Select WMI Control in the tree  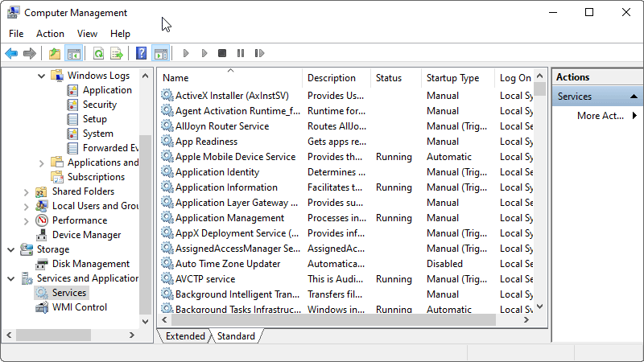(80, 307)
